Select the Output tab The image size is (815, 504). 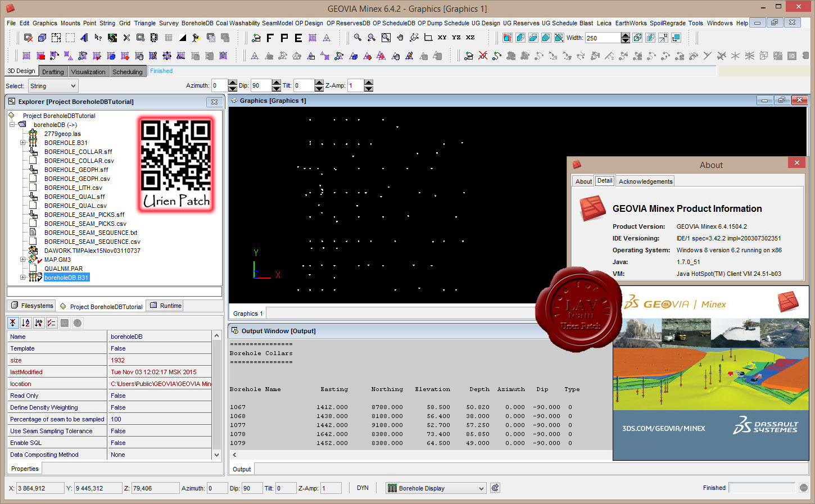242,469
